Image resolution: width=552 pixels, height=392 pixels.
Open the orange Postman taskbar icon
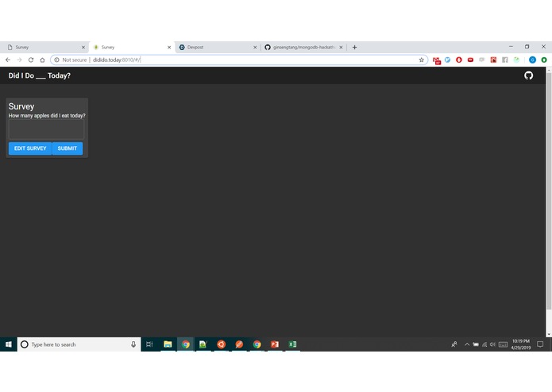coord(239,344)
